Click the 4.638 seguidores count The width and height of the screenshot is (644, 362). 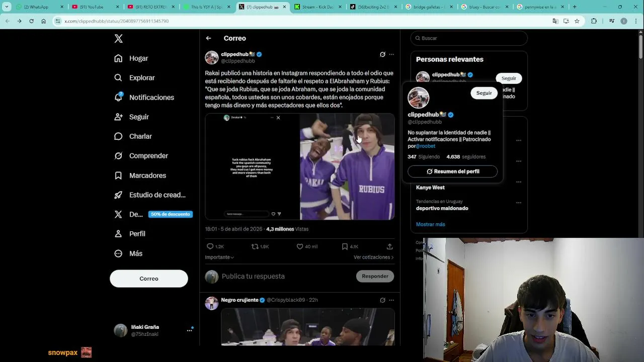click(466, 157)
